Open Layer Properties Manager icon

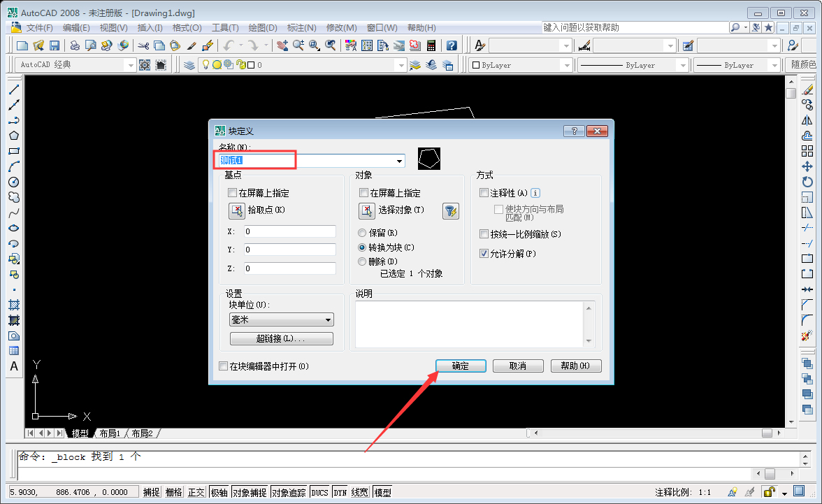pos(189,64)
